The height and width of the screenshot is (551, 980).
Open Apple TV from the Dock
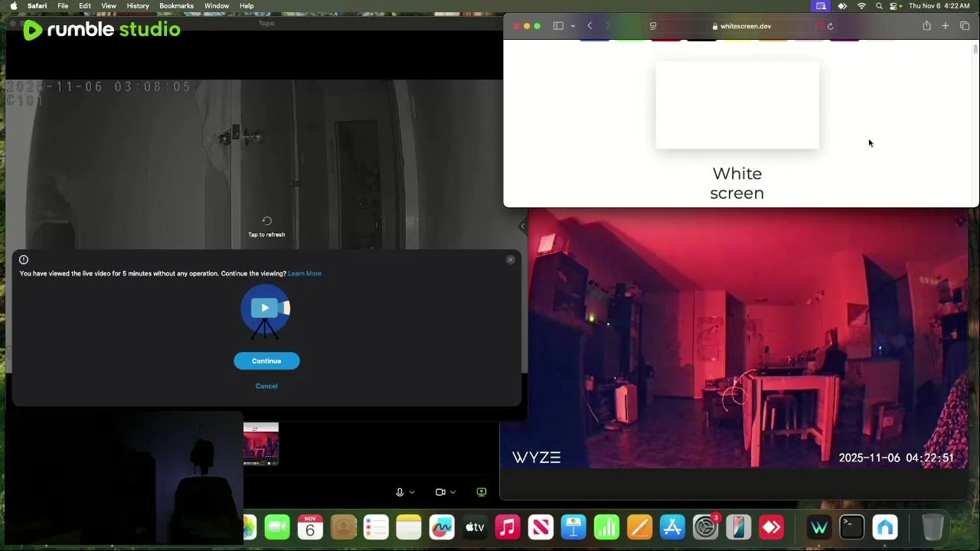[x=475, y=527]
